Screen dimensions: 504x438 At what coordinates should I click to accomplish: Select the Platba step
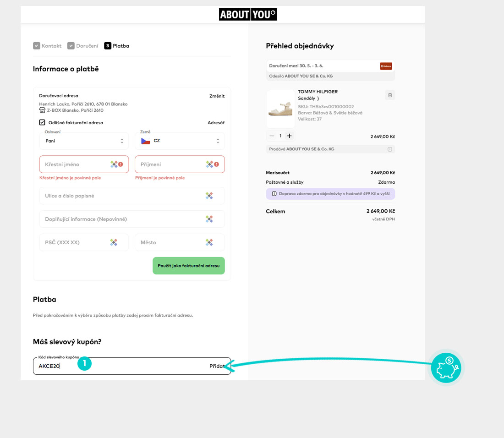click(117, 46)
